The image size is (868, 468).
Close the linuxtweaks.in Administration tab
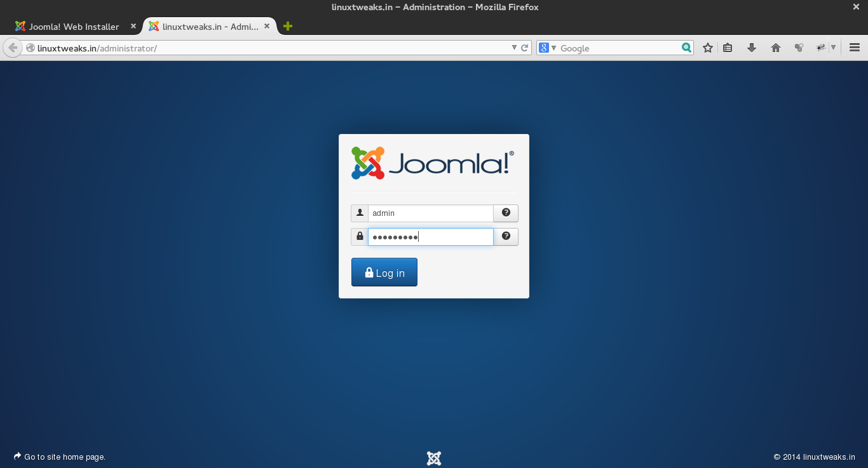point(267,26)
